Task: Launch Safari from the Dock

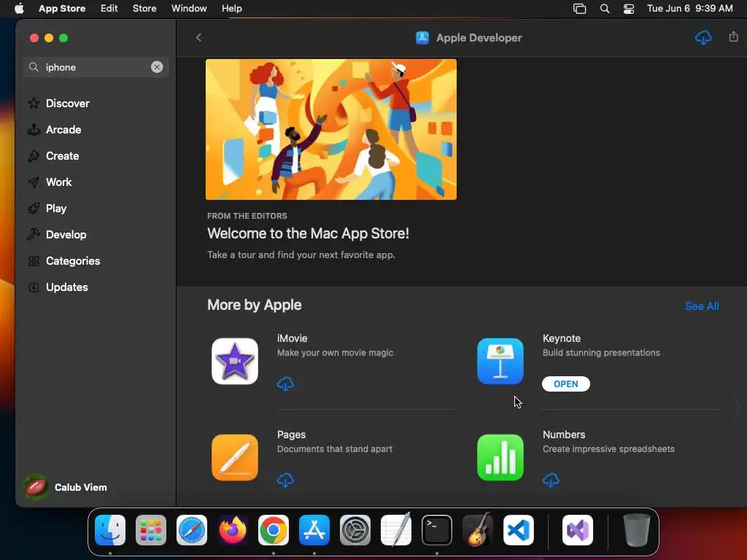Action: [192, 530]
